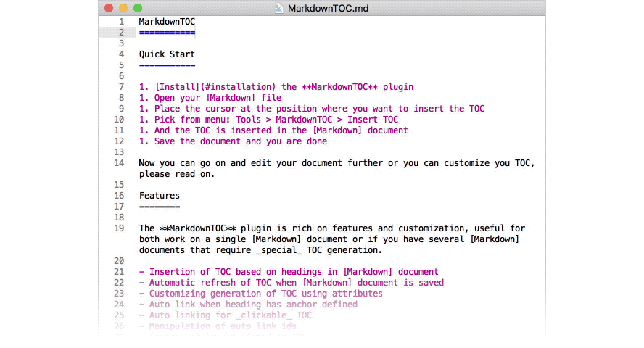
Task: Click line number 1 in the gutter
Action: [121, 22]
